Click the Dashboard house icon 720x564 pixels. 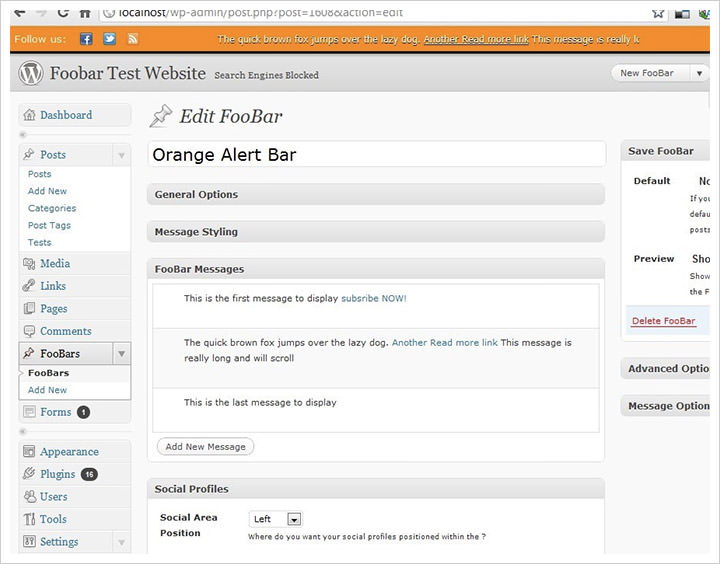pyautogui.click(x=29, y=115)
